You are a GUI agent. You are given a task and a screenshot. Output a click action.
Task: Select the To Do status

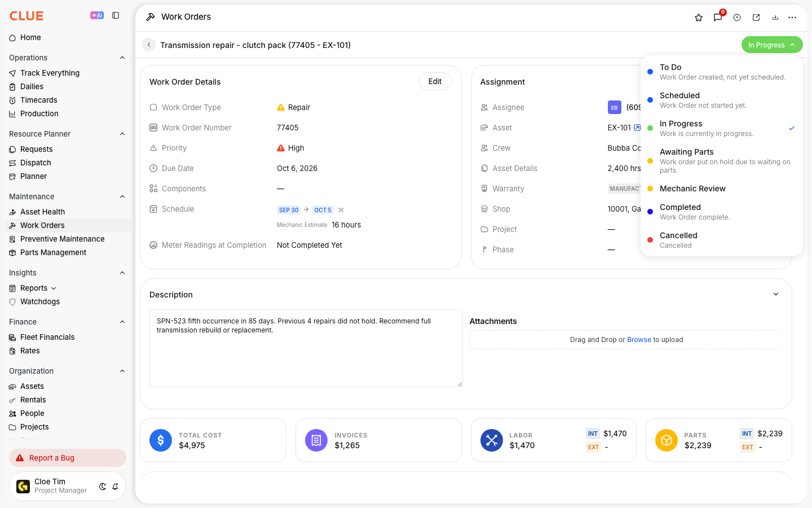[x=722, y=72]
